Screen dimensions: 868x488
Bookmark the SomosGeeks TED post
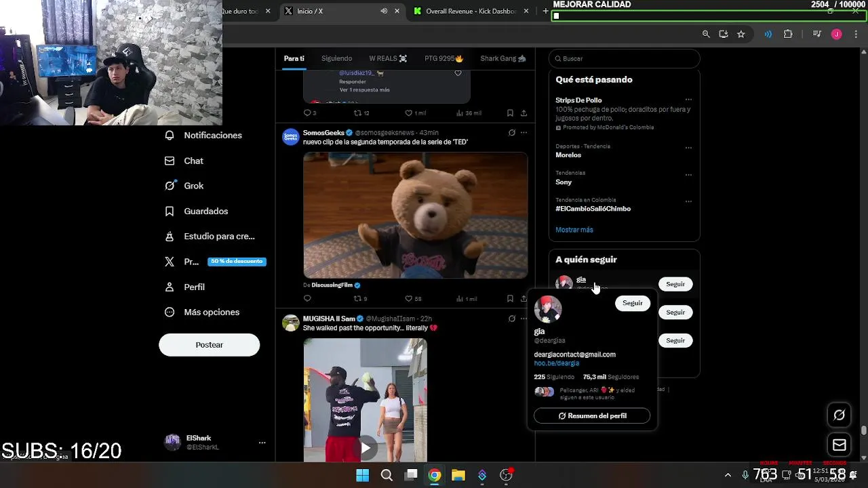pos(510,299)
